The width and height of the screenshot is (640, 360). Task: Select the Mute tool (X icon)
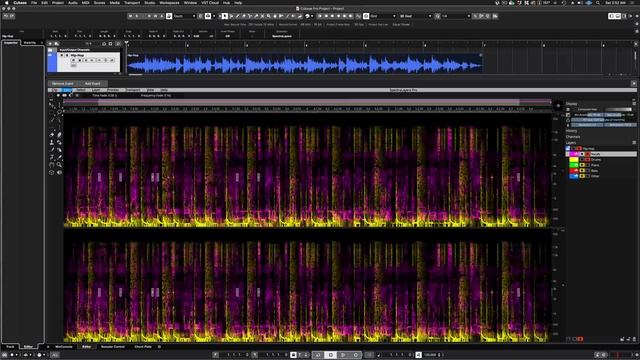262,16
